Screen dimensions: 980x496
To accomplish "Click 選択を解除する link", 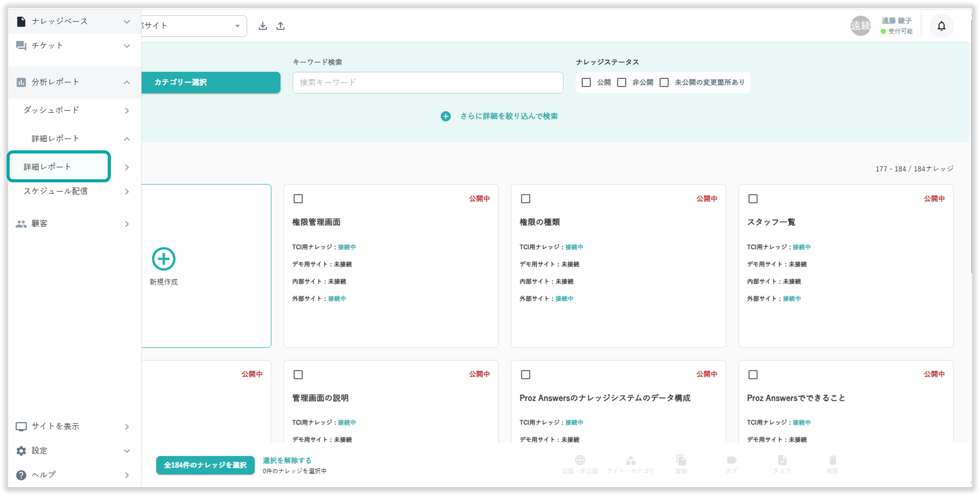I will tap(287, 460).
